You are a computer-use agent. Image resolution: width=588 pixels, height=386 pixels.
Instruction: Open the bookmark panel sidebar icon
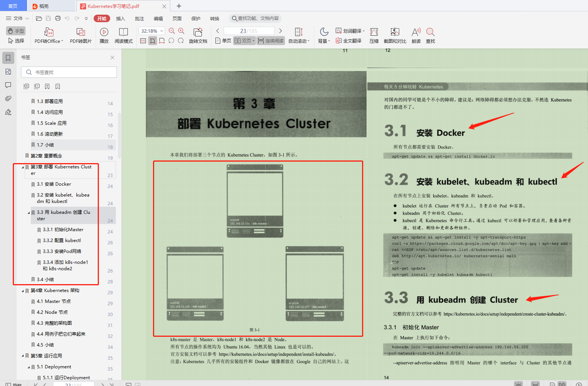pyautogui.click(x=8, y=58)
